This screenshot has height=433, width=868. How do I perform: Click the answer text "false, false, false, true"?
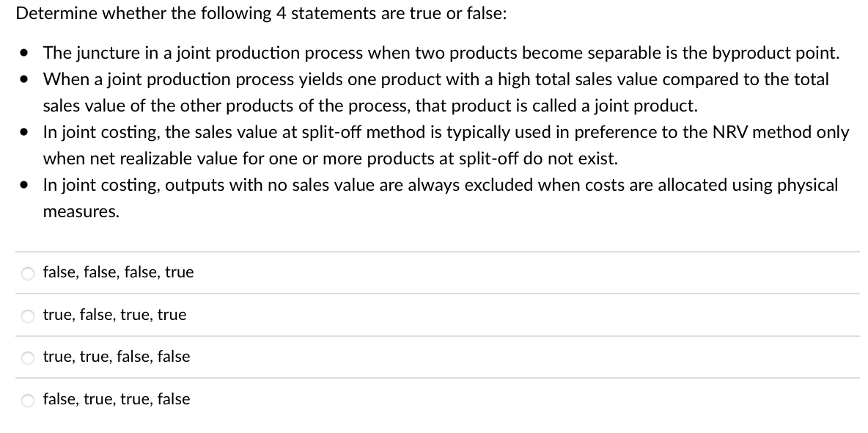117,272
